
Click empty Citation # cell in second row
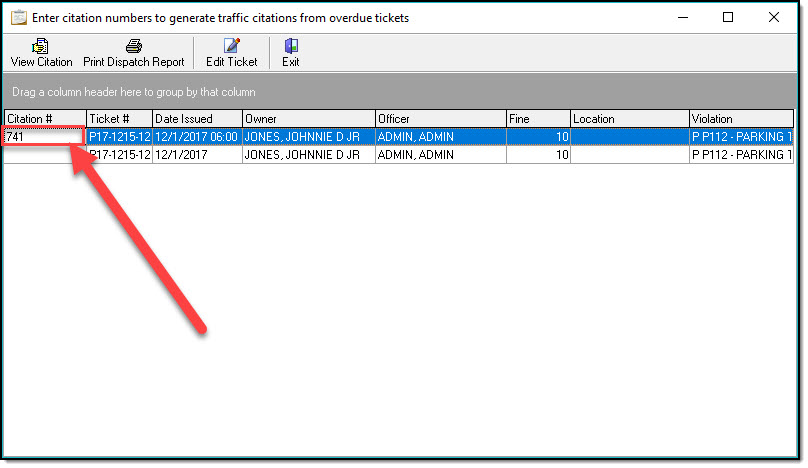[44, 155]
